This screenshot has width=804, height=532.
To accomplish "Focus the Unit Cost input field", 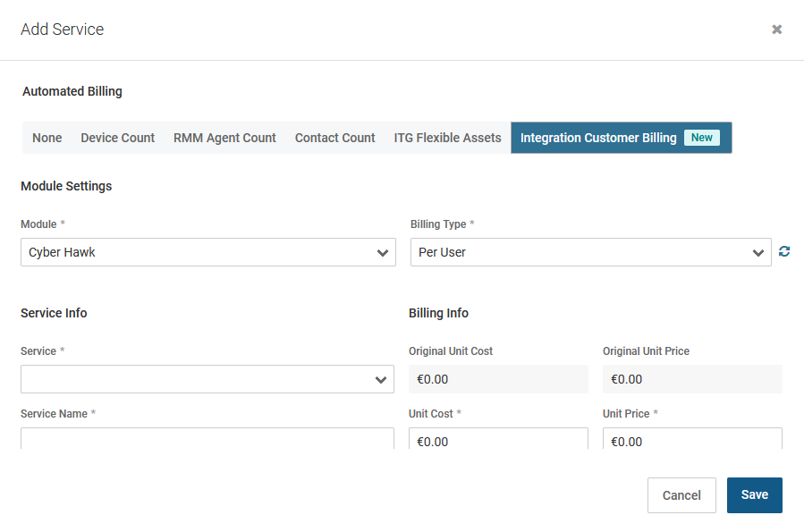I will [x=498, y=440].
